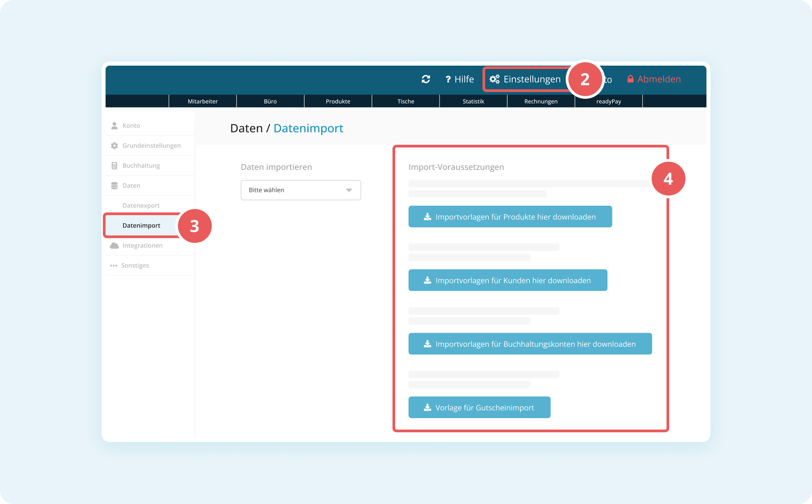This screenshot has height=504, width=812.
Task: Click the Buchhaltung calculator icon
Action: pos(114,165)
